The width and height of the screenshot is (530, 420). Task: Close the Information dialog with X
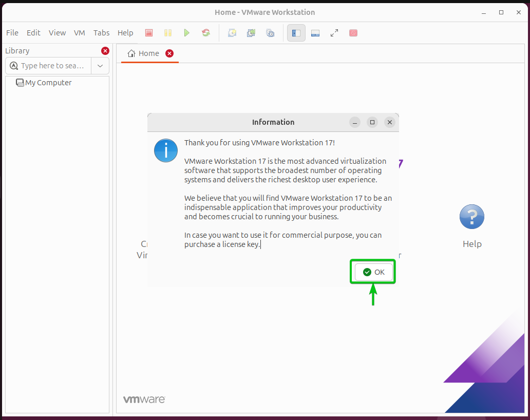[x=390, y=122]
